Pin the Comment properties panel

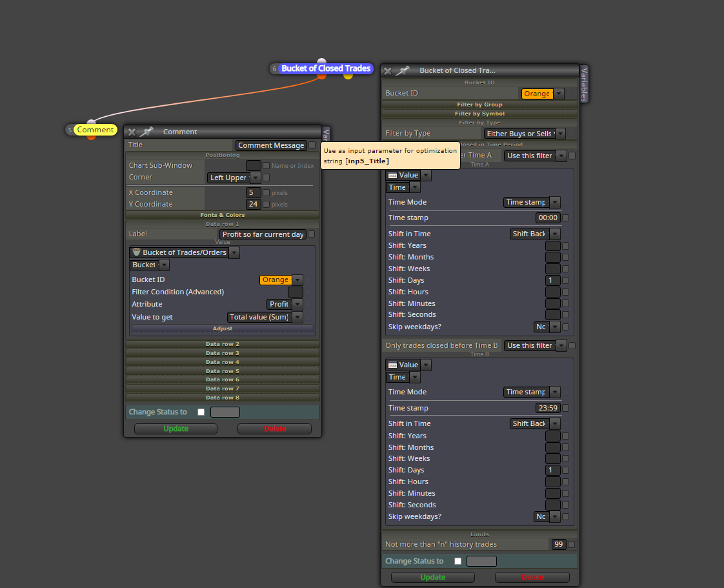coord(146,132)
